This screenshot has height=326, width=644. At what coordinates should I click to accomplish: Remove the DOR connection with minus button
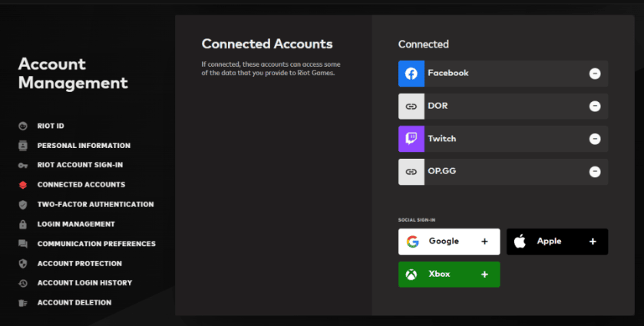(x=595, y=107)
